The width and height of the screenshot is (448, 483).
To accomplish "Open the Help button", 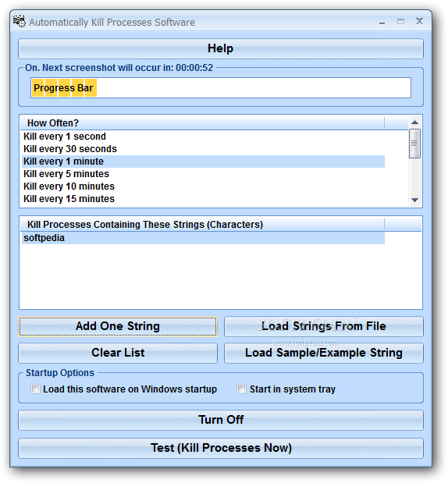I will point(221,48).
